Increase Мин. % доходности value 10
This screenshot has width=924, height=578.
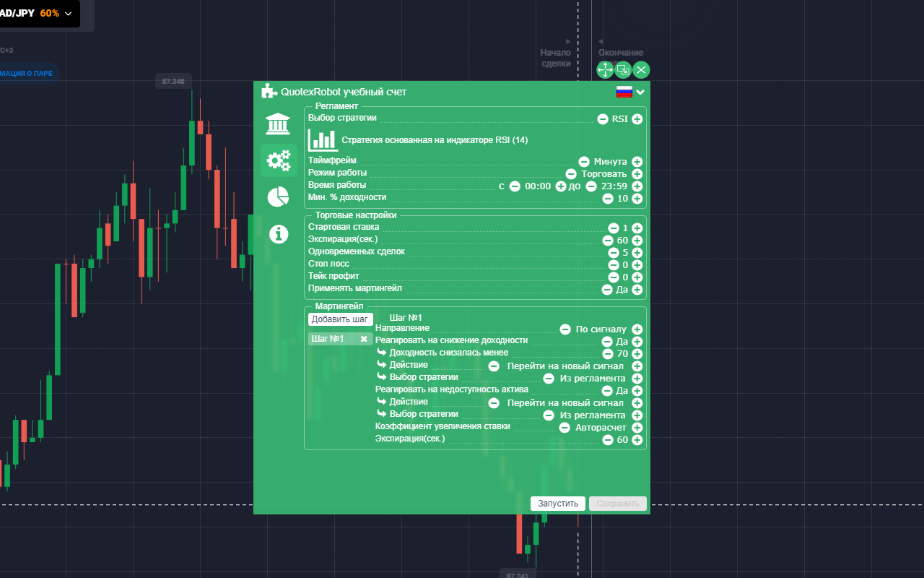(637, 199)
